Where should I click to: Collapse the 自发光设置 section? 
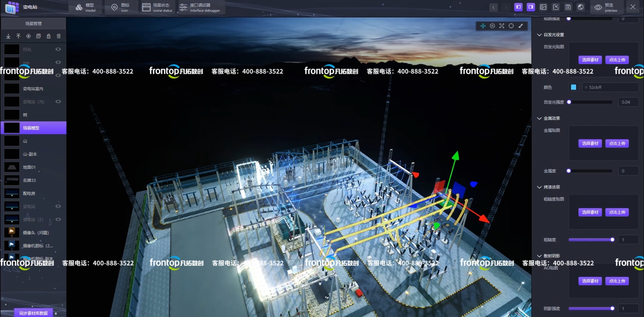[539, 35]
